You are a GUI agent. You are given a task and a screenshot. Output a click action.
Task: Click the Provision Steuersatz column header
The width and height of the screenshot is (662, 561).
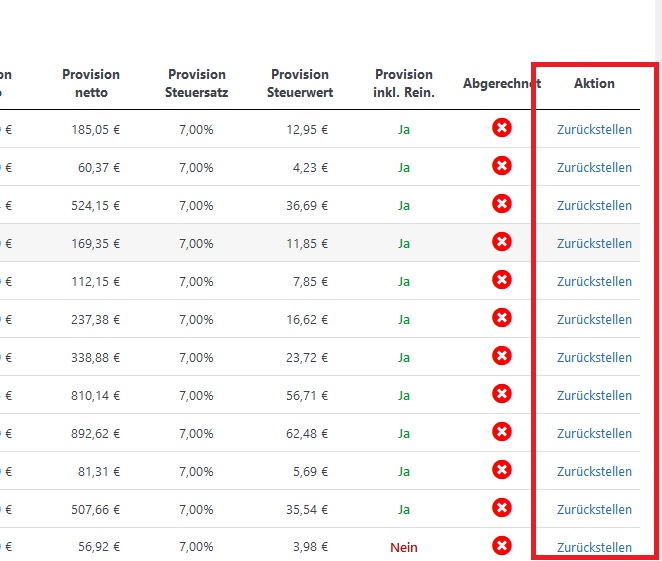click(197, 83)
